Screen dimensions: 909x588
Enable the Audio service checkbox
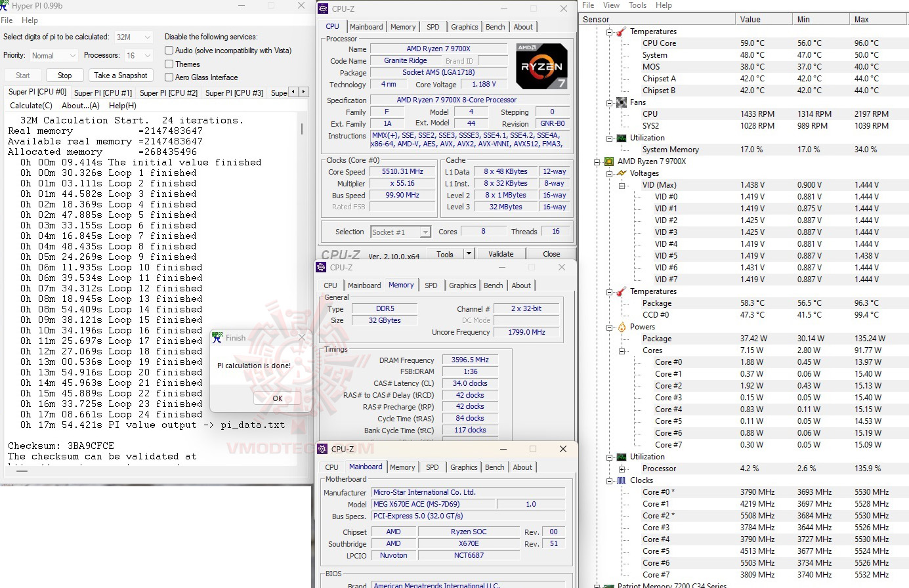[169, 51]
